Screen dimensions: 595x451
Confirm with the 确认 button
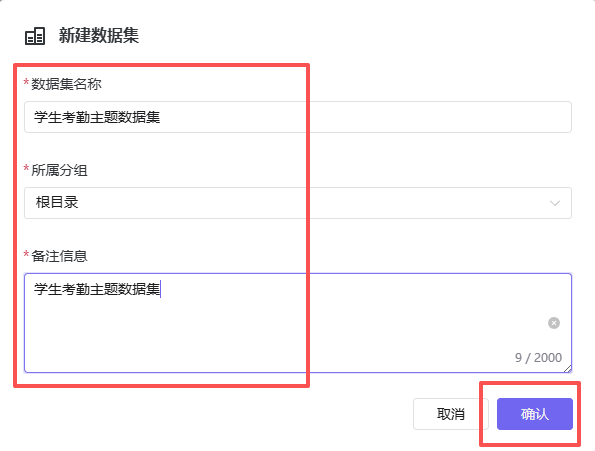pos(535,414)
